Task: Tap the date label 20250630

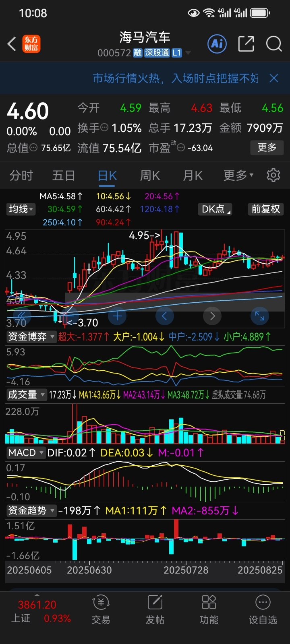Action: (89, 570)
